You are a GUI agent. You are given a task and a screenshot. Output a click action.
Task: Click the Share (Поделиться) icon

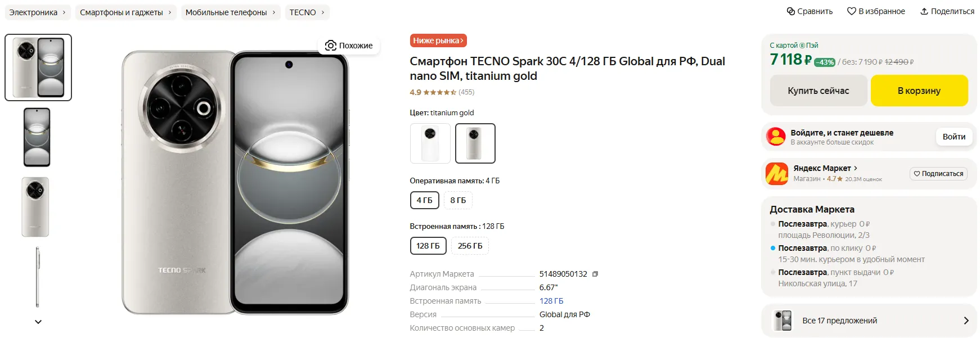point(924,11)
